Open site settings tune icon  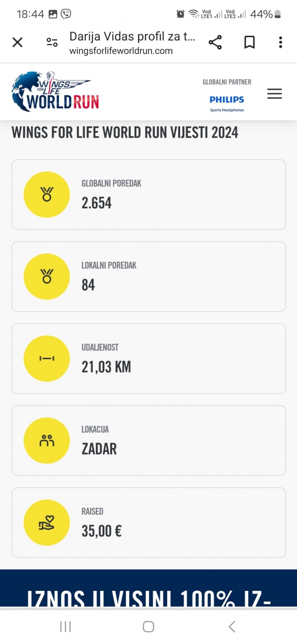coord(52,42)
